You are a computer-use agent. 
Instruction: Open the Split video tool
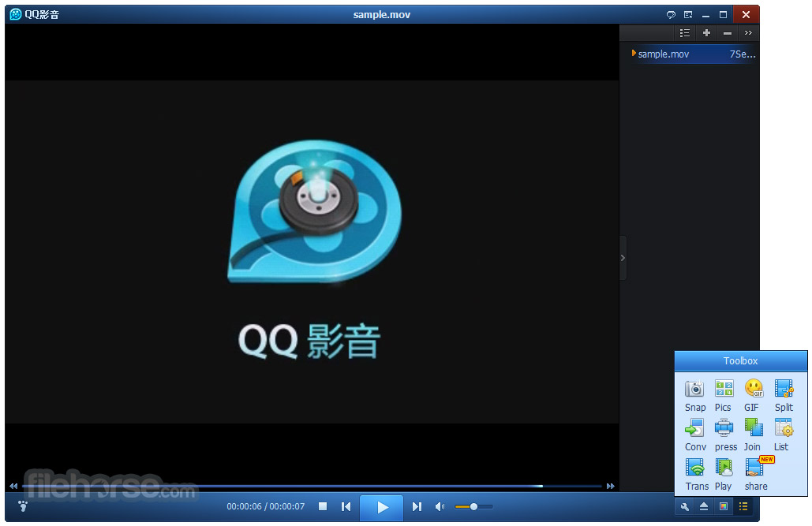tap(784, 396)
